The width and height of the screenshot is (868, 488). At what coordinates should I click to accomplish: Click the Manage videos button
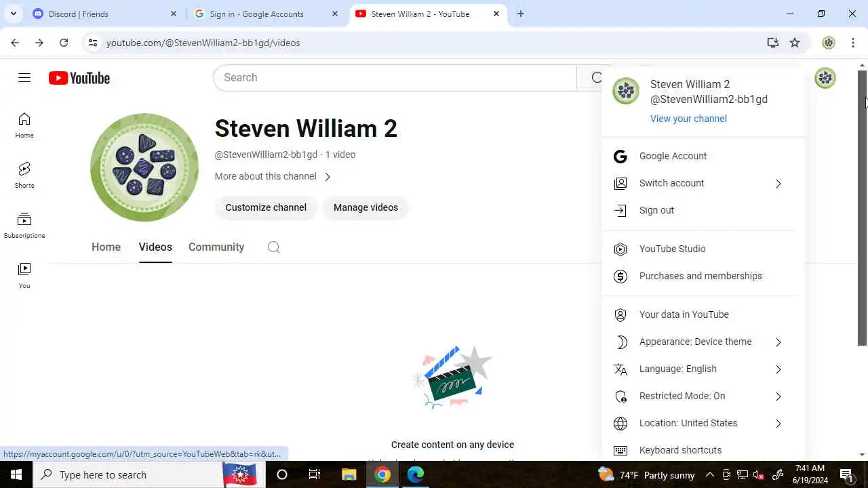pos(366,207)
